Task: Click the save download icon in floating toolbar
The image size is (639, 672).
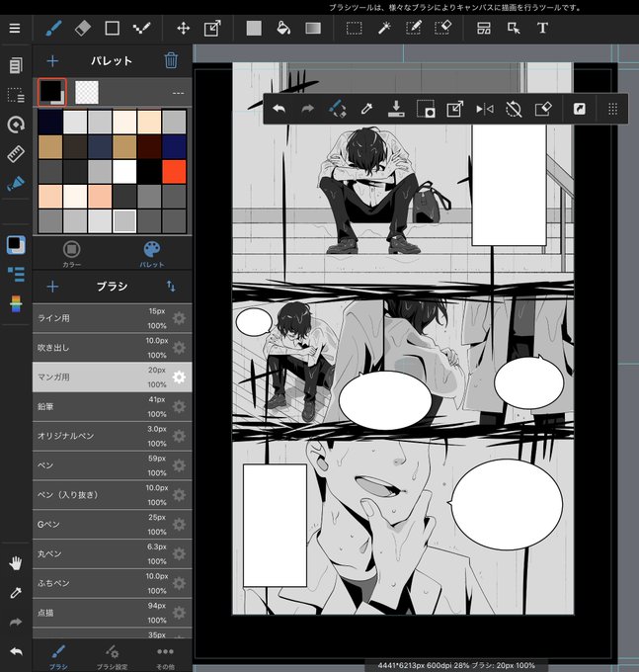Action: 396,109
